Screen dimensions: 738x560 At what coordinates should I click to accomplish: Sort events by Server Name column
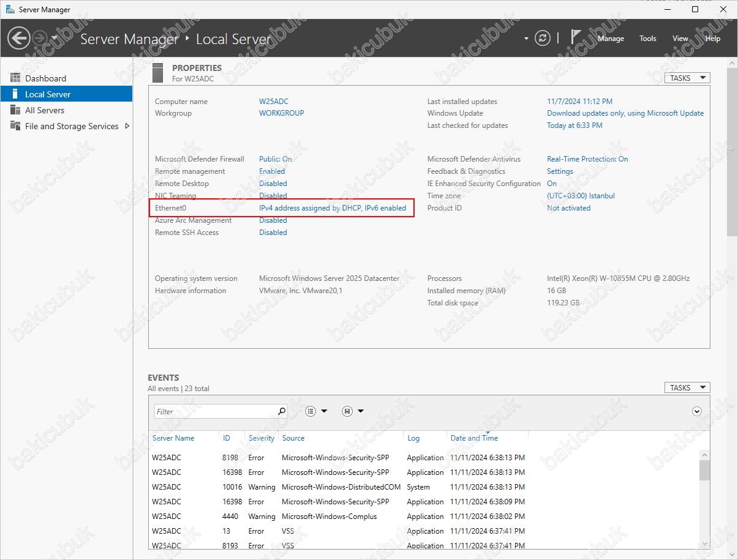pos(173,438)
